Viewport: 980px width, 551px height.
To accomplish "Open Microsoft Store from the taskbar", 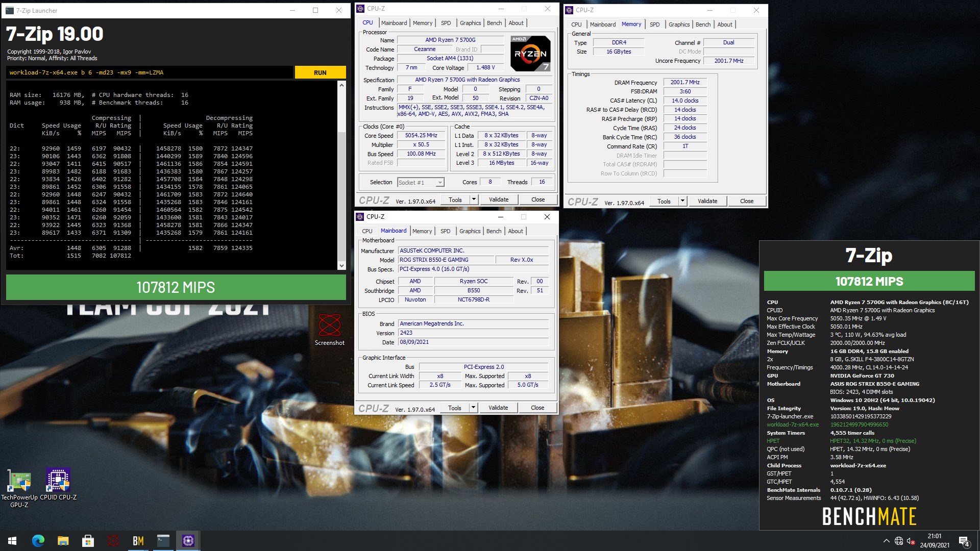I will pyautogui.click(x=88, y=541).
